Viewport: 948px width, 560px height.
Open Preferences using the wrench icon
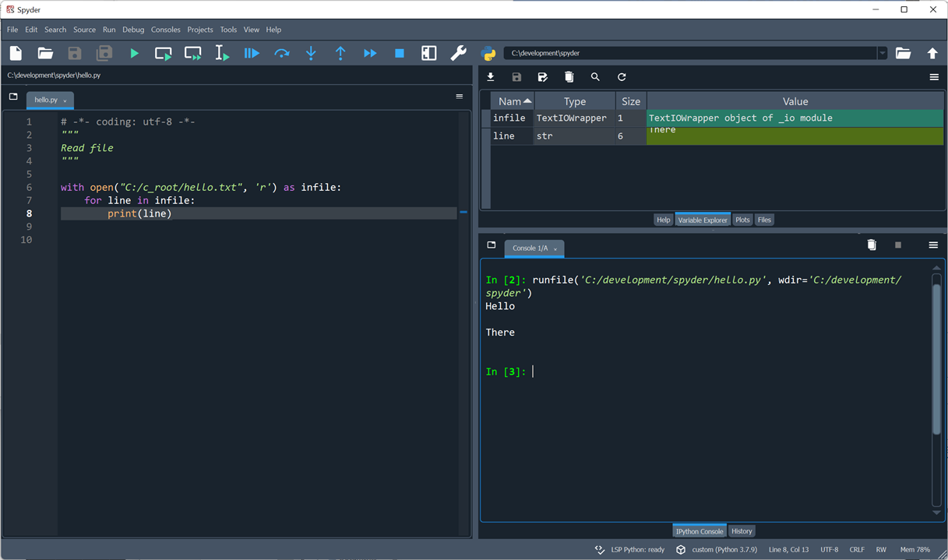pyautogui.click(x=458, y=54)
